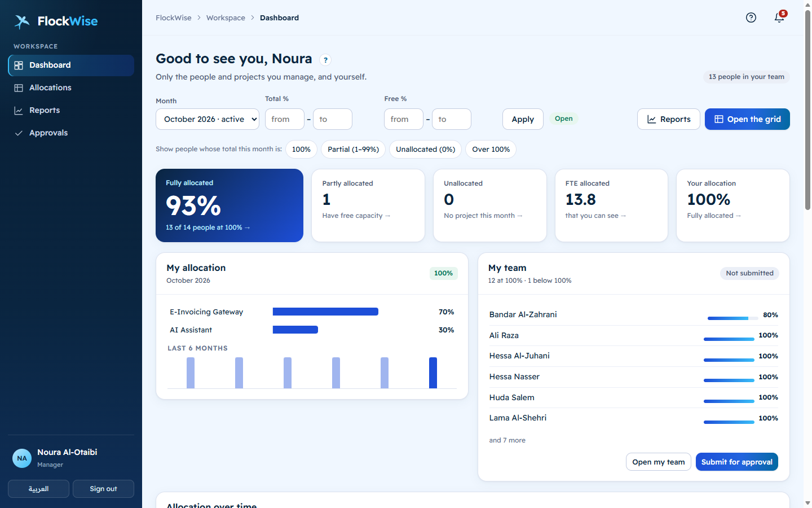Viewport: 812px width, 508px height.
Task: Open Reports from the sidebar menu
Action: (x=71, y=111)
